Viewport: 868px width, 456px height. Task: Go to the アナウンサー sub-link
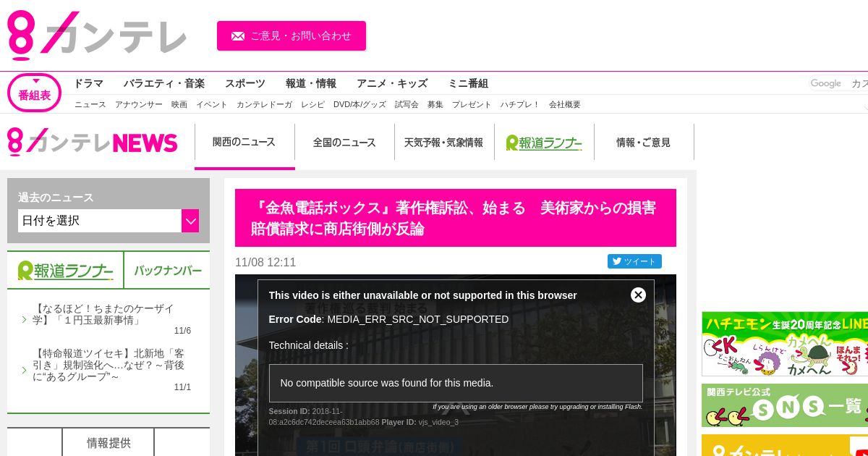point(139,104)
